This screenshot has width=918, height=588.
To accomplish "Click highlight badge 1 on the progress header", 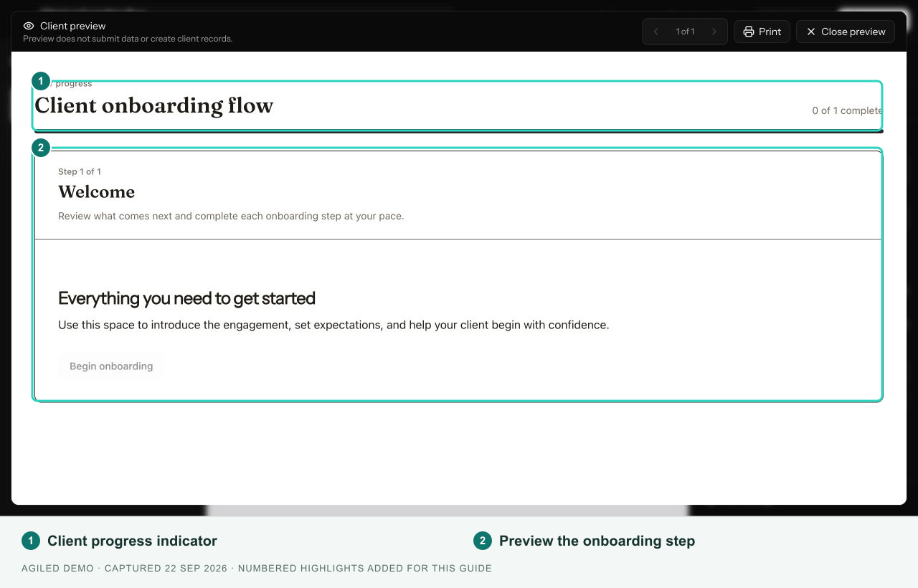I will [x=41, y=81].
